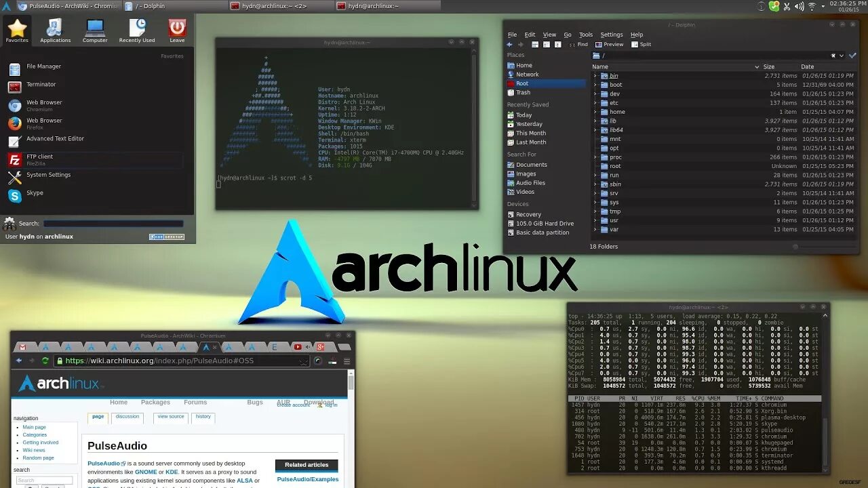
Task: Switch Dolphin to Details view mode
Action: coord(558,45)
